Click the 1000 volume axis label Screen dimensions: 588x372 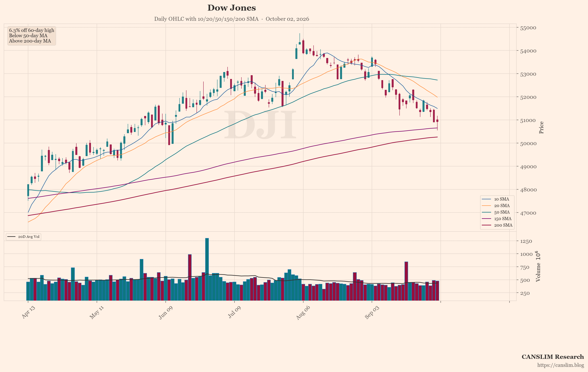point(526,254)
